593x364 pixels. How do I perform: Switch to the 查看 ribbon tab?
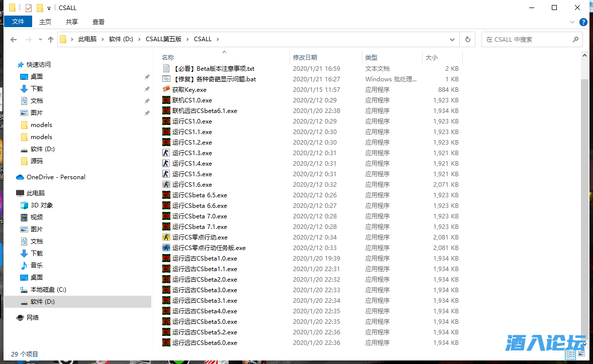click(98, 22)
